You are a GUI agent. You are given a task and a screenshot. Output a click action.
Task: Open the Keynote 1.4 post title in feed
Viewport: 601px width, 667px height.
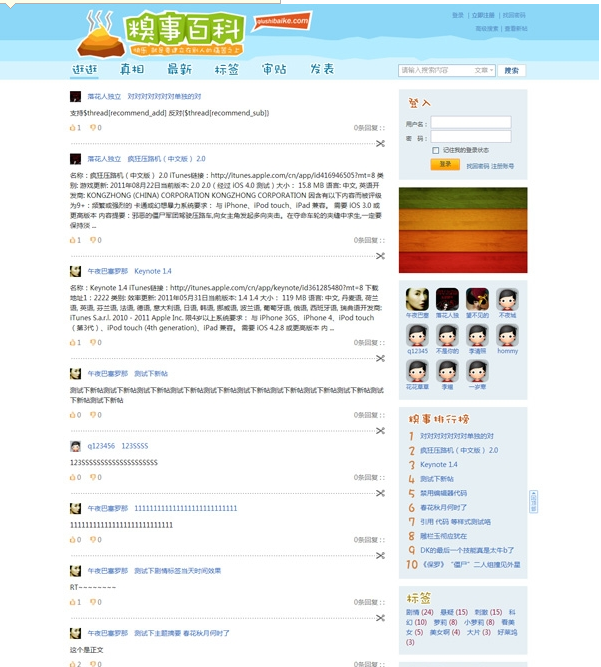tap(153, 271)
